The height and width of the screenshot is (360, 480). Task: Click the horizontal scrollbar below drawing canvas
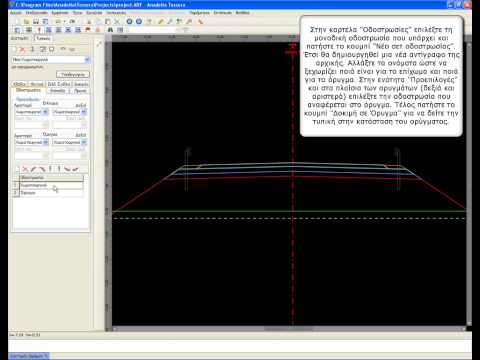coord(289,329)
